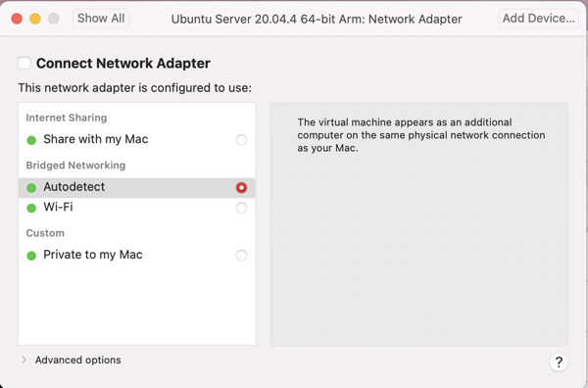Click the Private to my Mac label
Image resolution: width=588 pixels, height=388 pixels.
tap(93, 255)
